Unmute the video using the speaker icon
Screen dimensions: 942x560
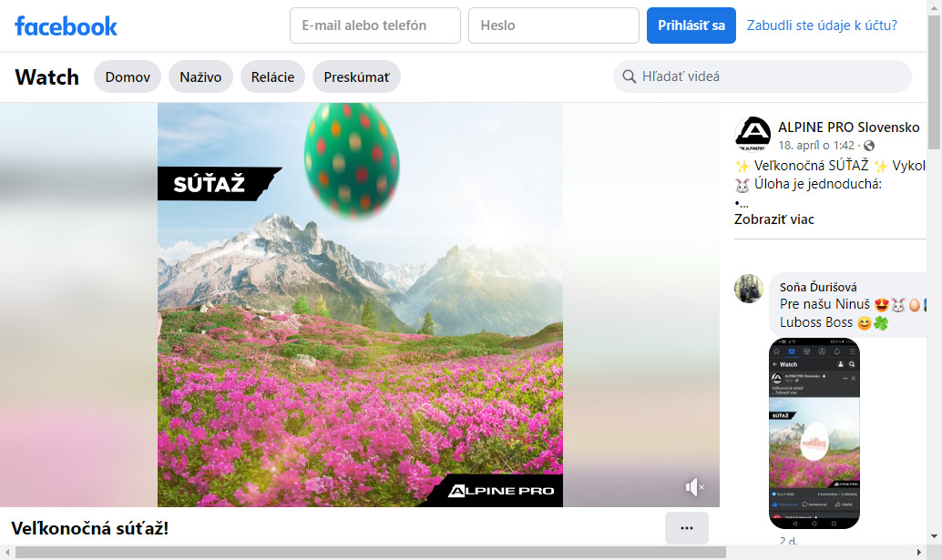coord(694,487)
